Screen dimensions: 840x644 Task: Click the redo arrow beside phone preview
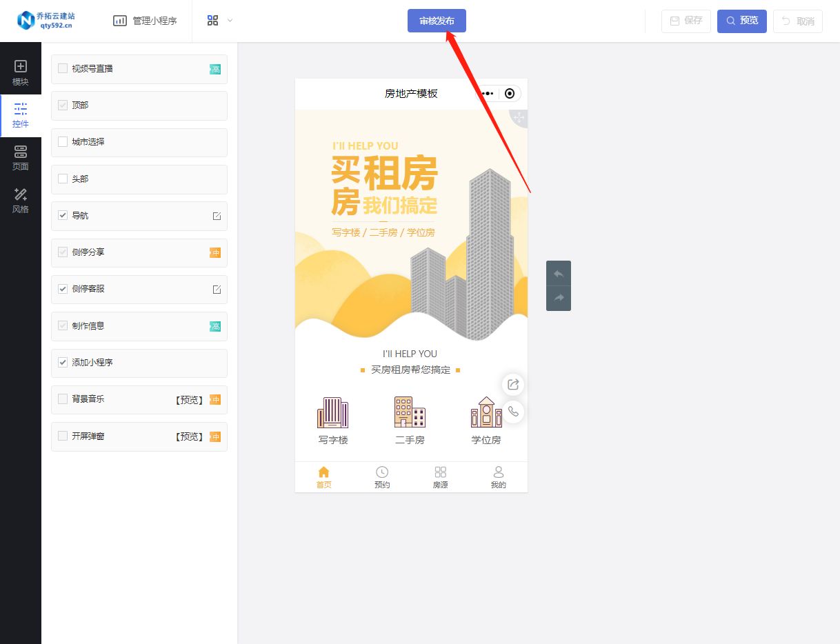(x=559, y=298)
